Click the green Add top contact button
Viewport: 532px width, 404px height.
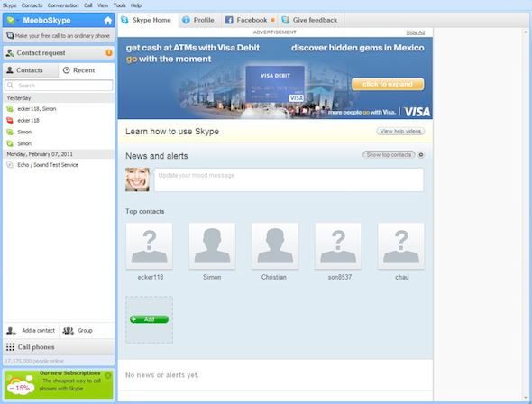tap(150, 319)
